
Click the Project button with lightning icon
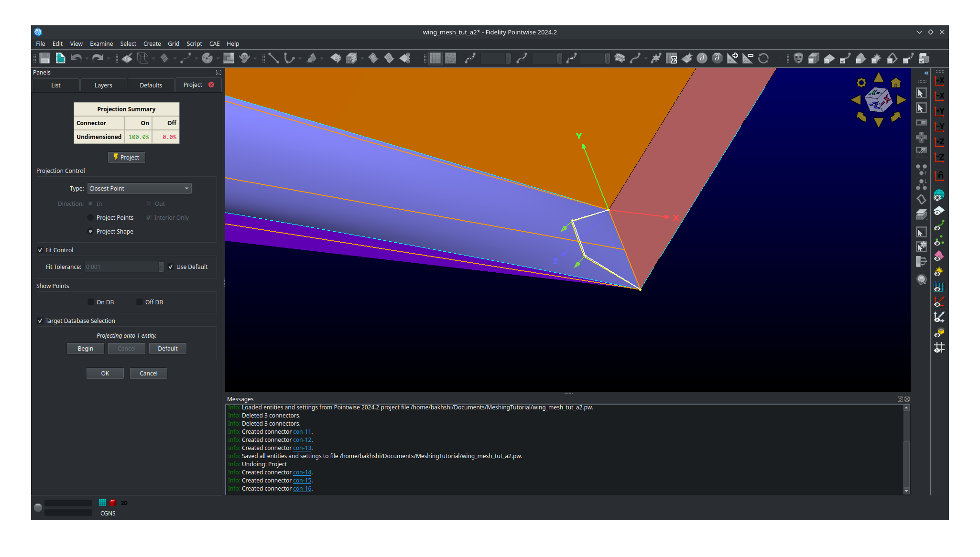click(x=126, y=157)
